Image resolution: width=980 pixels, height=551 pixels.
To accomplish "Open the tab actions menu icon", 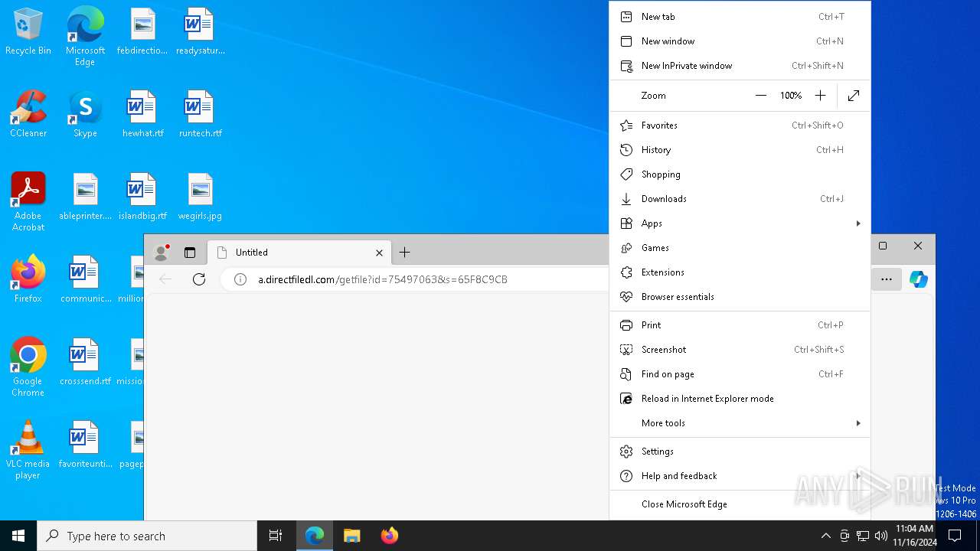I will tap(190, 252).
